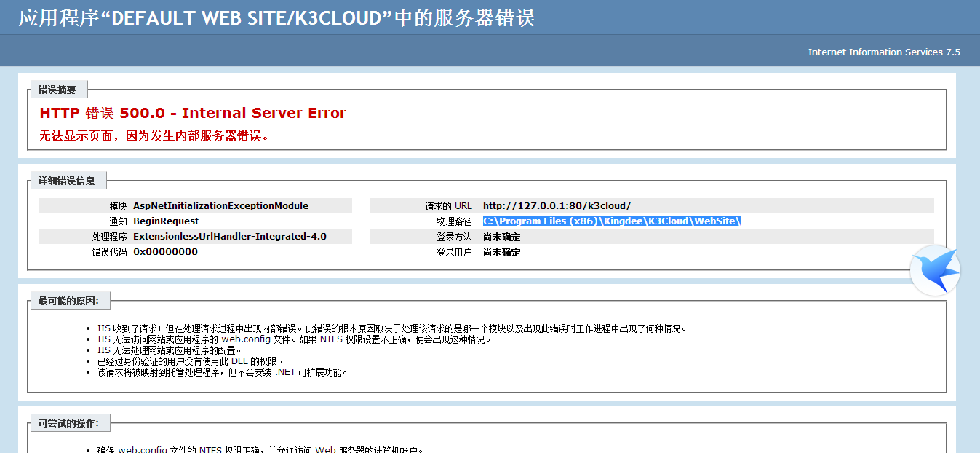The width and height of the screenshot is (980, 453).
Task: Click the bullet starting IIS 收到了请求
Action: [x=392, y=328]
